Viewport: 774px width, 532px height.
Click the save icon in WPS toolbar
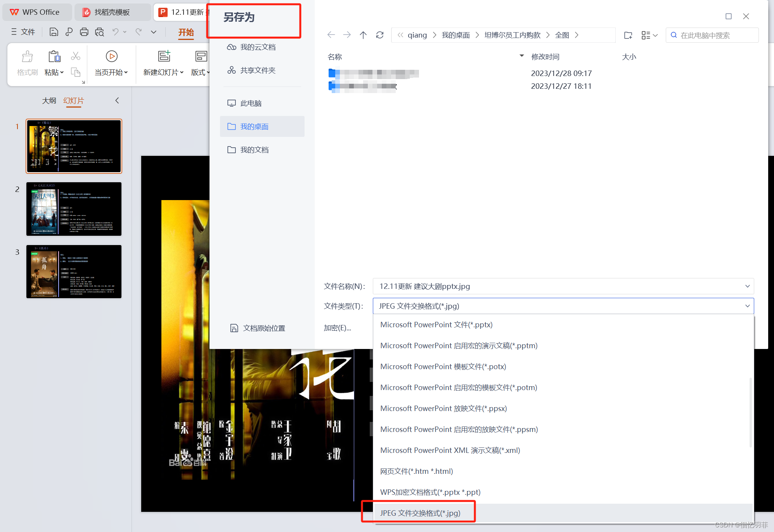(x=54, y=32)
